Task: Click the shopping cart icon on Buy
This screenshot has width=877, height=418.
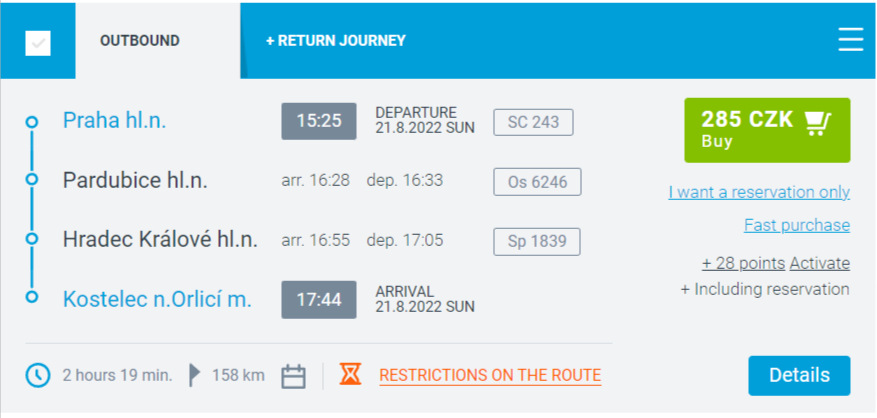Action: pyautogui.click(x=818, y=124)
